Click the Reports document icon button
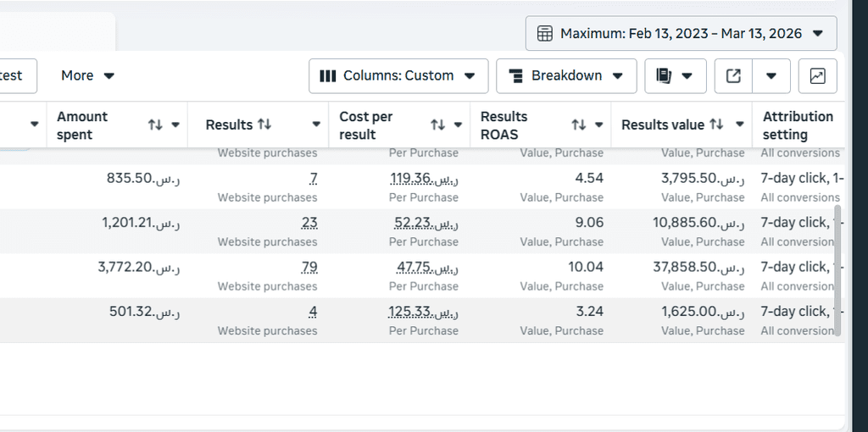Viewport: 868px width, 432px height. [x=664, y=75]
